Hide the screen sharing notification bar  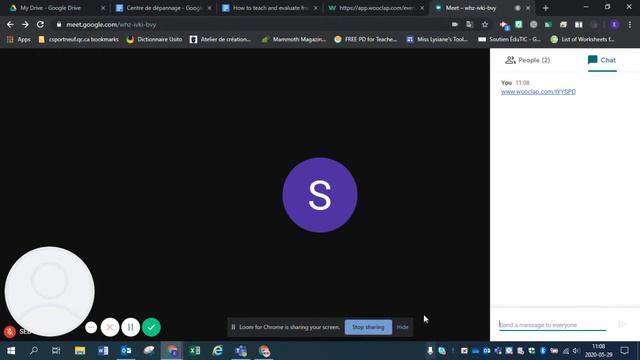point(402,327)
